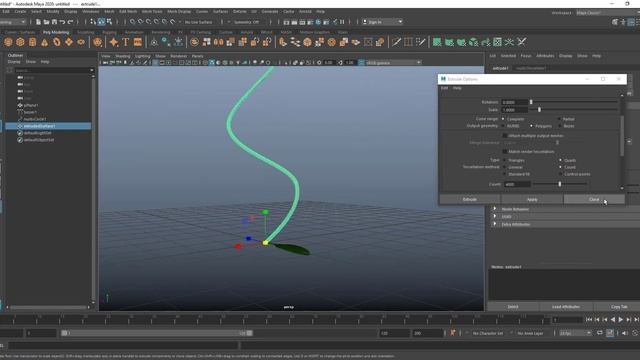Open the Symmetry Off dropdown
Screen dimensions: 640x360
click(247, 22)
